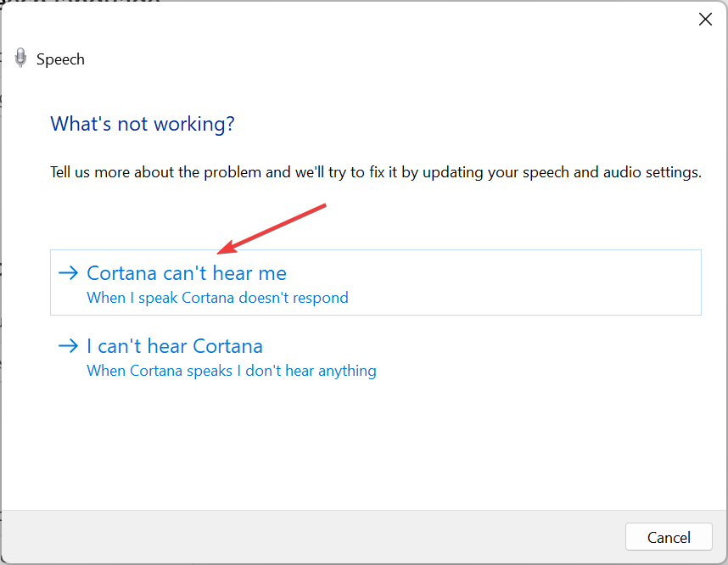Click the words speech and audio settings

pyautogui.click(x=612, y=172)
